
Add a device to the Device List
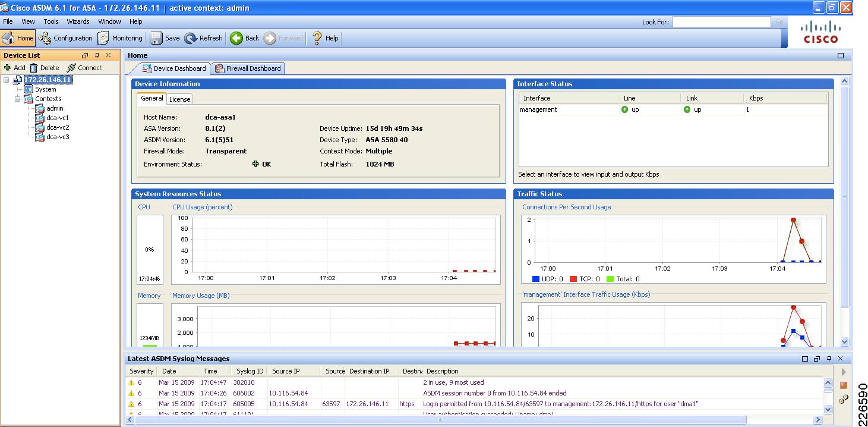[x=15, y=68]
